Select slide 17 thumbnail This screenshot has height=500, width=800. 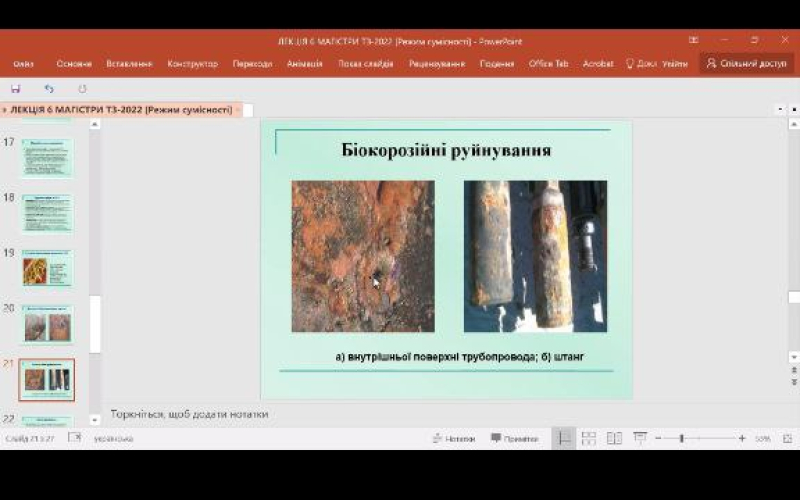(x=47, y=158)
